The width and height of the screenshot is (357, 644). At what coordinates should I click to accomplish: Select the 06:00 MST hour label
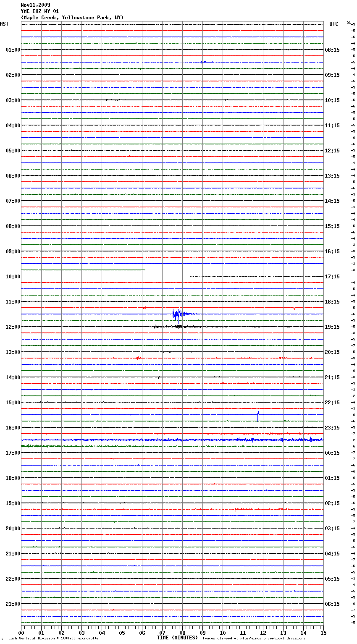13,176
